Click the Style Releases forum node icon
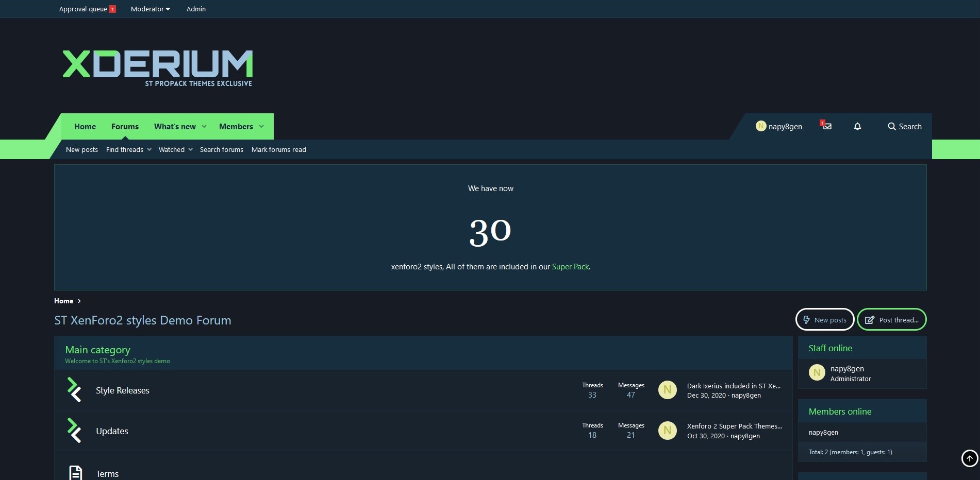The image size is (980, 480). (75, 390)
